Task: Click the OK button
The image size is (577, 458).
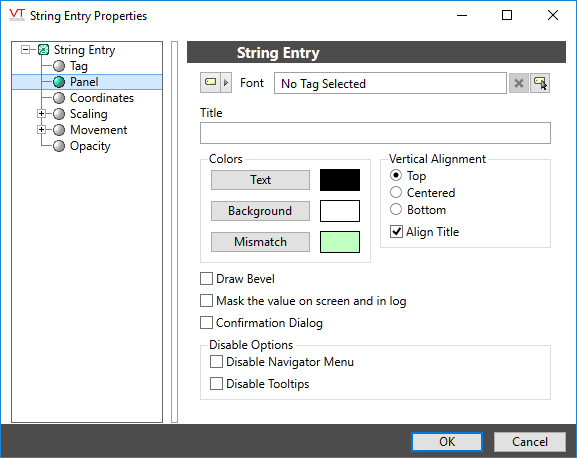Action: pyautogui.click(x=447, y=441)
